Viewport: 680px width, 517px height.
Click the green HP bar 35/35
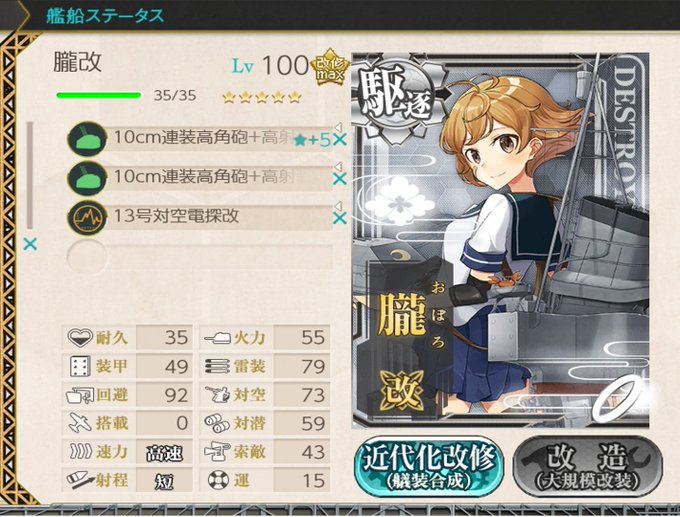[98, 95]
